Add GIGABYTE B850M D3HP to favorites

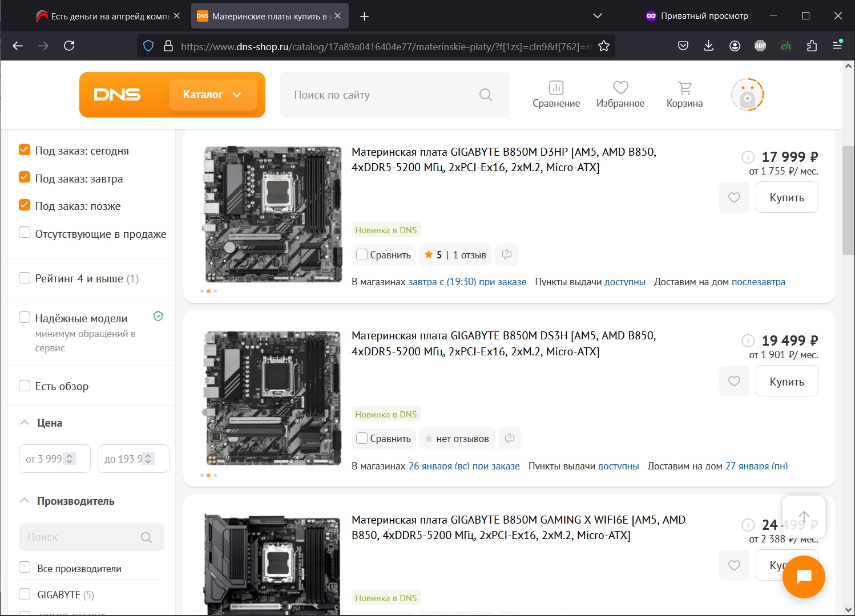[x=734, y=197]
